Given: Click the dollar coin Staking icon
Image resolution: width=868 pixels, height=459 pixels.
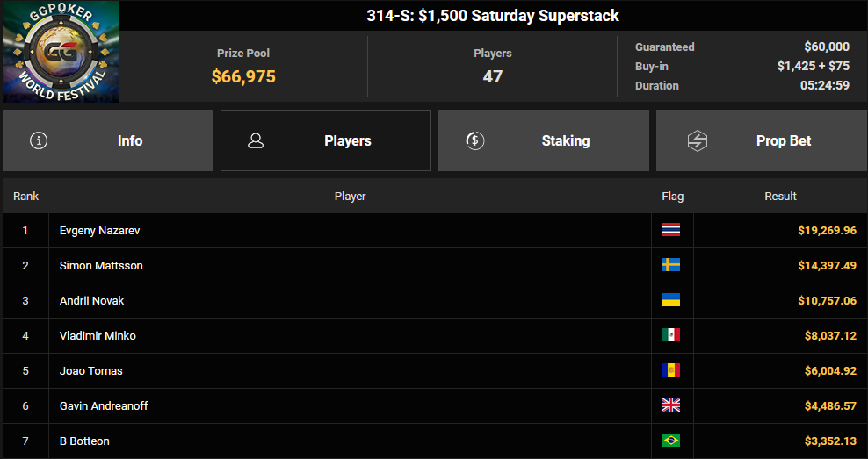Looking at the screenshot, I should click(x=475, y=140).
